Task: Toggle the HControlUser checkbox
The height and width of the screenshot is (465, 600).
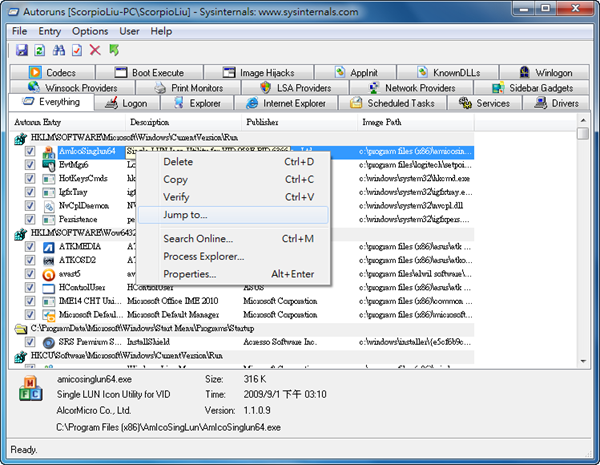Action: coord(30,287)
